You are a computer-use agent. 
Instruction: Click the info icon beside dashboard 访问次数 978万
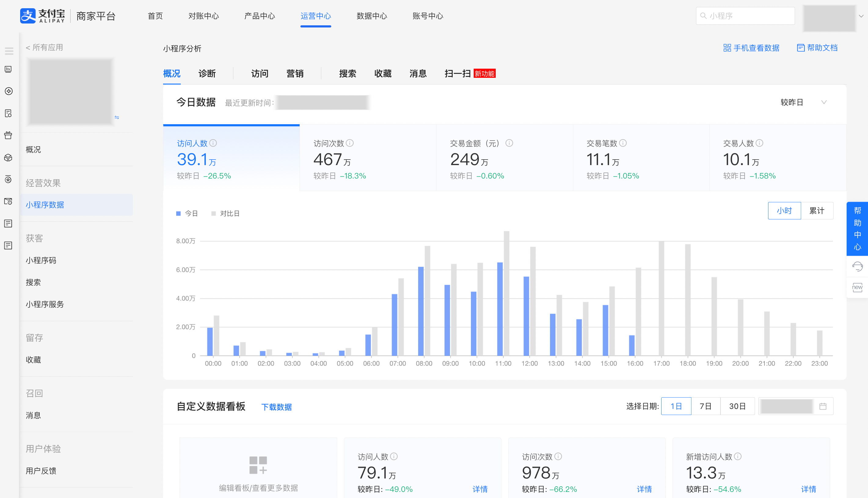558,456
